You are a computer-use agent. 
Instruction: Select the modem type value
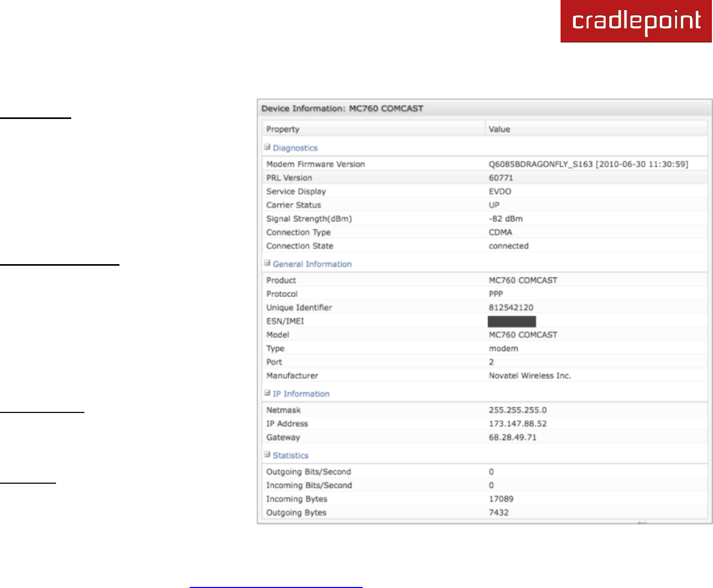pyautogui.click(x=503, y=349)
